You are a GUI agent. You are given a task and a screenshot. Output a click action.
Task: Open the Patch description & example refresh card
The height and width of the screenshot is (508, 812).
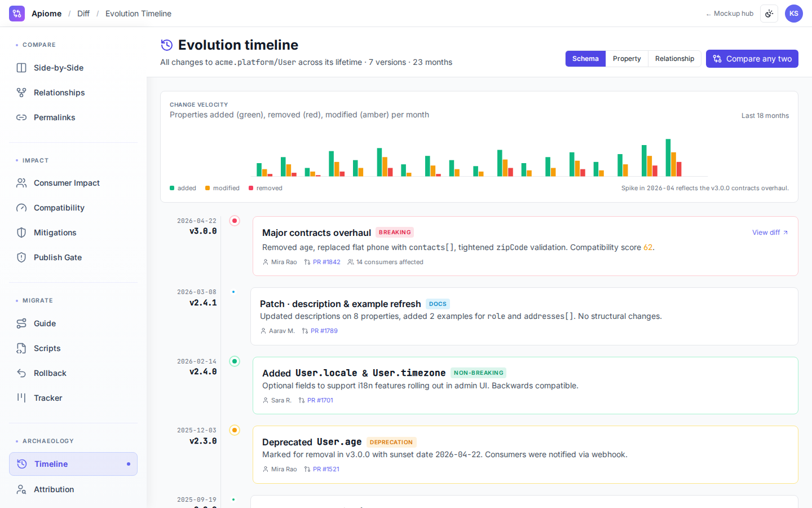point(524,317)
